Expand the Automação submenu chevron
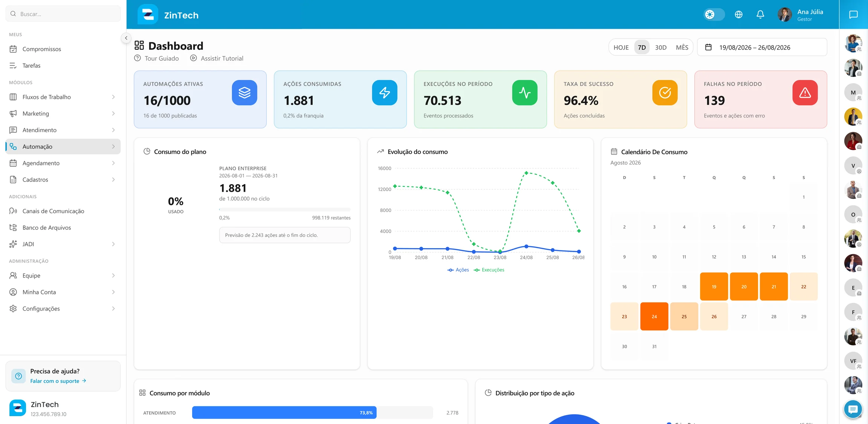Viewport: 868px width, 424px height. point(113,147)
